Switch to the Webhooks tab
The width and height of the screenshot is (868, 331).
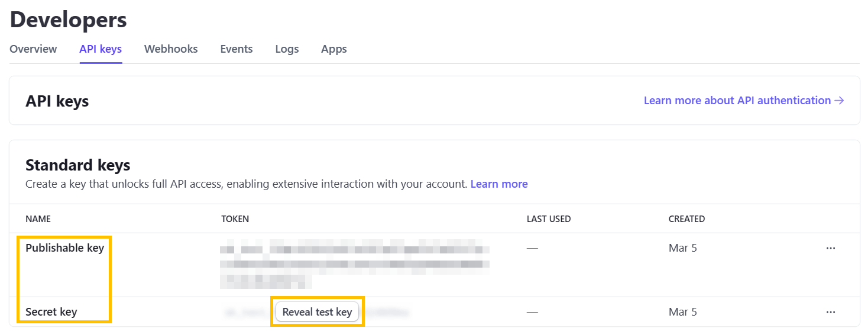[x=171, y=49]
